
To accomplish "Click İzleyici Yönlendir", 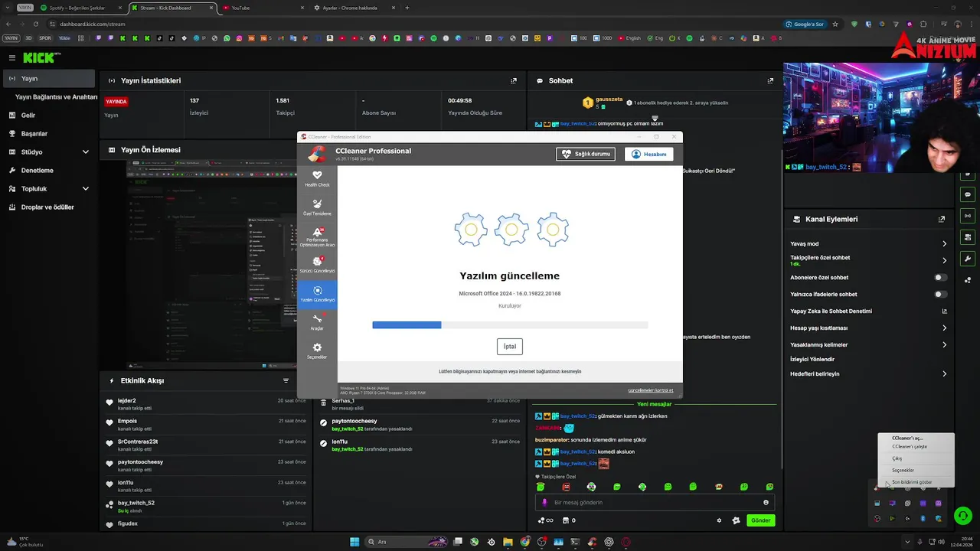I will pos(812,359).
